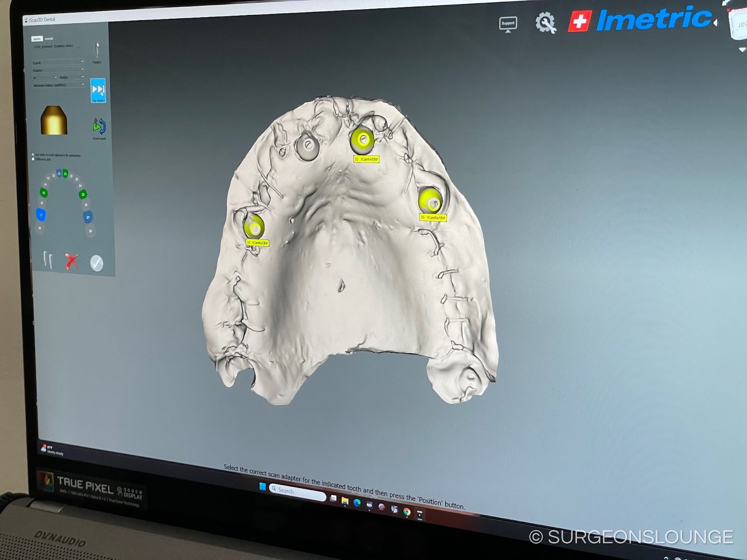Open Task View on the taskbar
Image resolution: width=747 pixels, height=560 pixels.
click(x=333, y=498)
